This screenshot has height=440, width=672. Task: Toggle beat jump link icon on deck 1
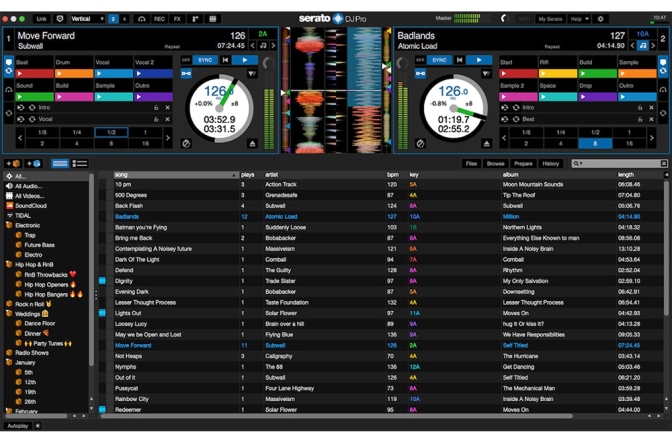186,74
